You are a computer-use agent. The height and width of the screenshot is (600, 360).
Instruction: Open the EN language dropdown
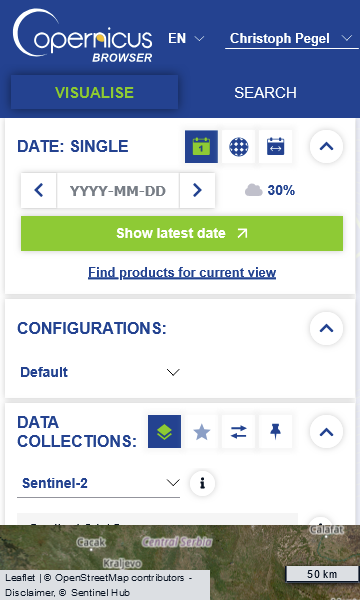[186, 38]
